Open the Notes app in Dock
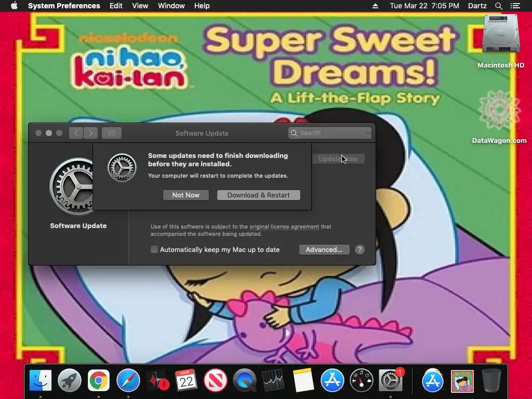 click(303, 380)
